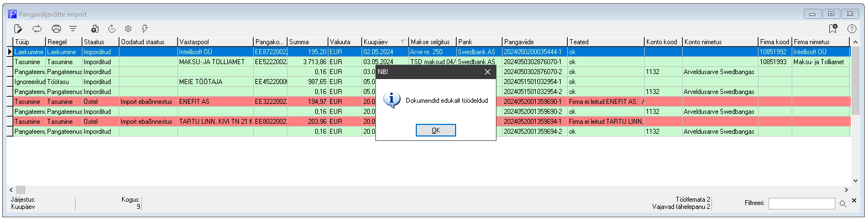The image size is (868, 220).
Task: Click the search magnifier next to Filtreeri
Action: pyautogui.click(x=843, y=204)
